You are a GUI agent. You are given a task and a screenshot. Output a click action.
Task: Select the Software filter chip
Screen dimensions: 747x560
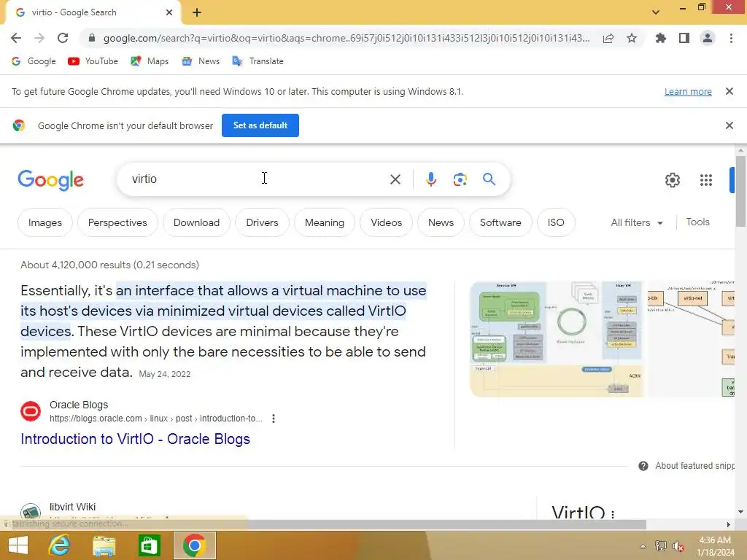(x=500, y=222)
